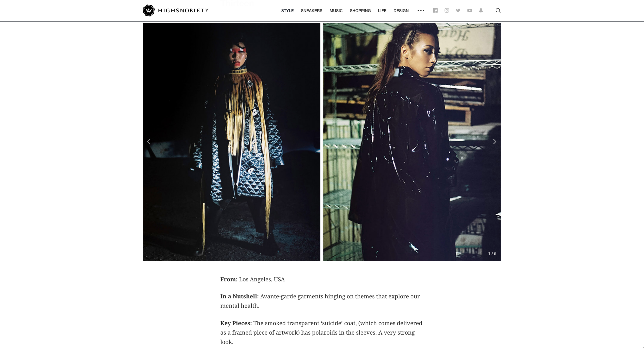The image size is (644, 348).
Task: Open the Instagram social icon
Action: click(447, 11)
